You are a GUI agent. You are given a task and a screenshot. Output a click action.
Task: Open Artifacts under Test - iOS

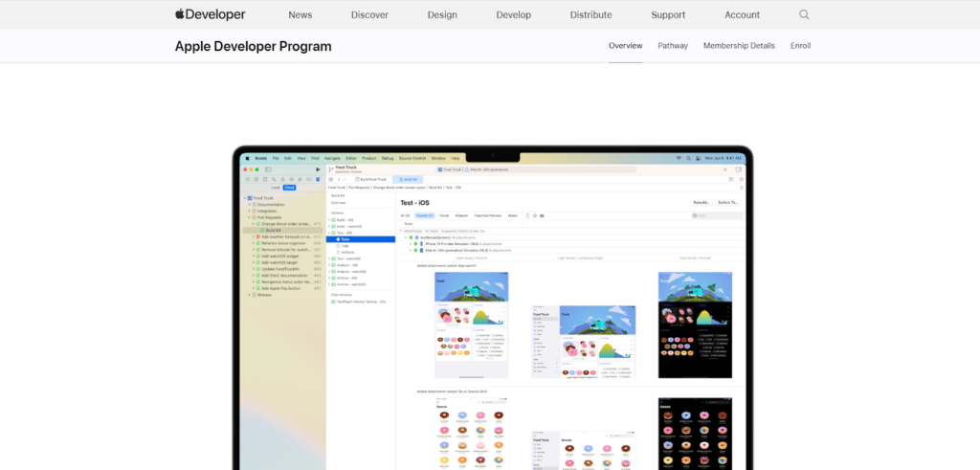click(347, 252)
